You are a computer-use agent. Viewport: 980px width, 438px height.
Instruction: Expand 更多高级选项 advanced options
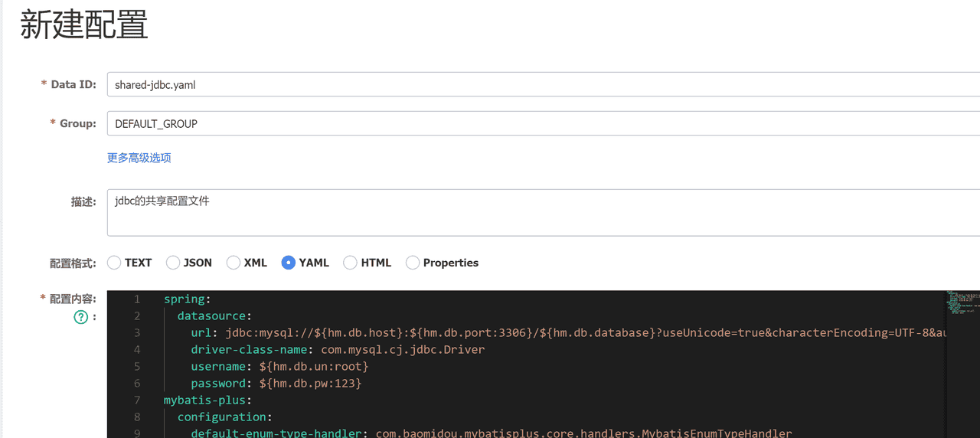pos(139,158)
